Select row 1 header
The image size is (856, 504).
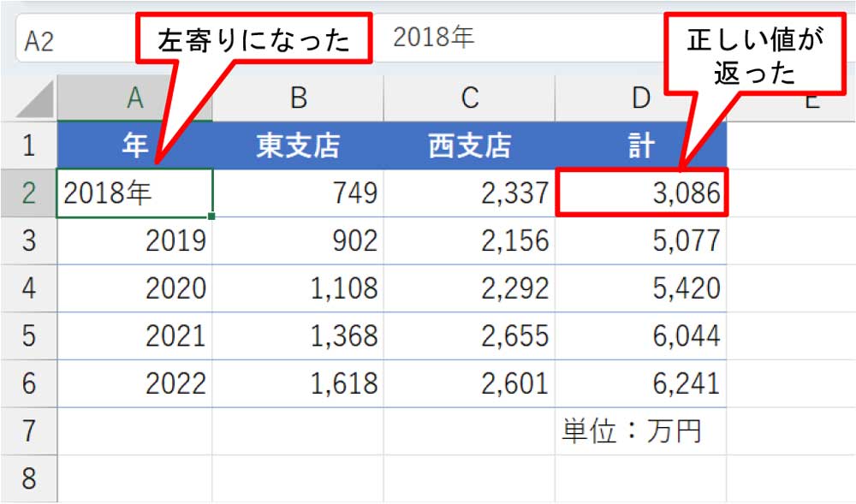[28, 145]
